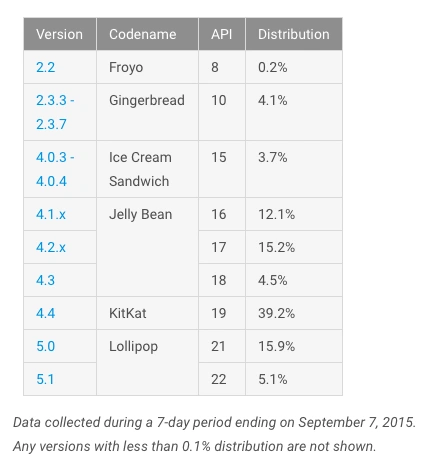Click the Codename column header
This screenshot has width=423, height=462.
point(147,34)
